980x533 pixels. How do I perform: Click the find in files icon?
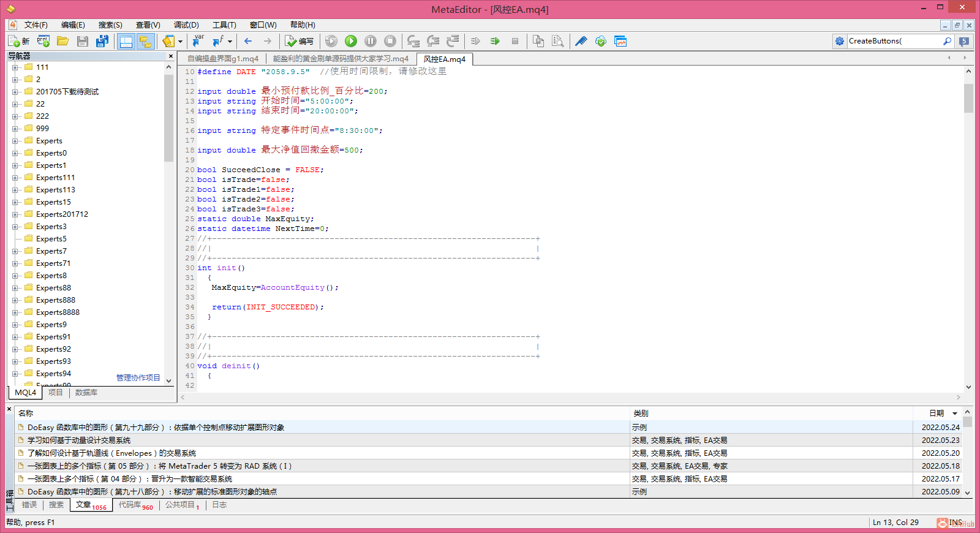tap(558, 41)
